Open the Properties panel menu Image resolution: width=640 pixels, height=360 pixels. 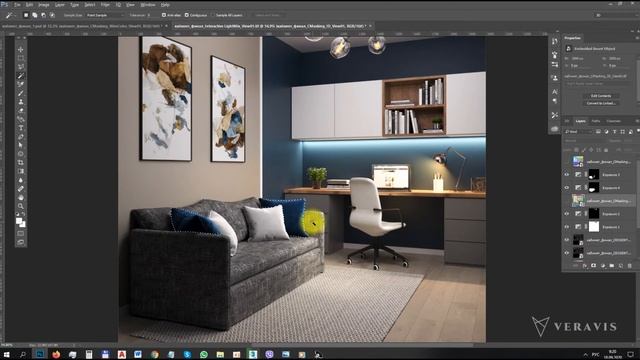pos(636,38)
